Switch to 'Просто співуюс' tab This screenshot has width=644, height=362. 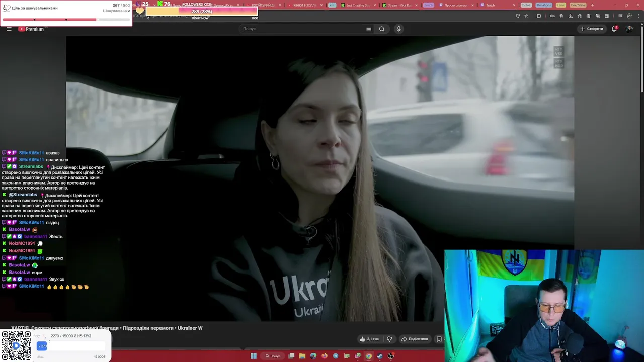pyautogui.click(x=456, y=5)
